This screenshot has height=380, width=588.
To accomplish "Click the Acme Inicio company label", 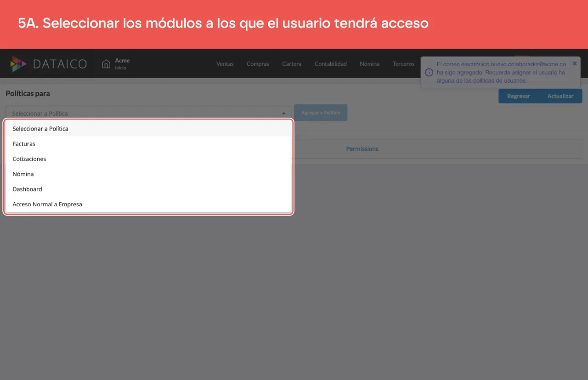I will 122,64.
